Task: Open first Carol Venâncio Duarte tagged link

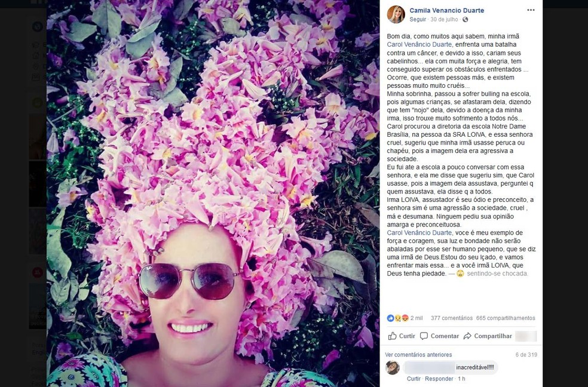Action: tap(419, 45)
